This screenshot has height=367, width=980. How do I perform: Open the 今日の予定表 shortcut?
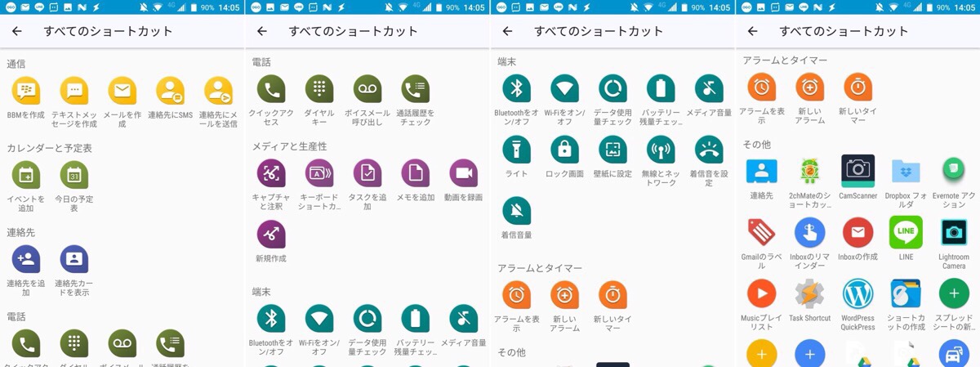74,175
